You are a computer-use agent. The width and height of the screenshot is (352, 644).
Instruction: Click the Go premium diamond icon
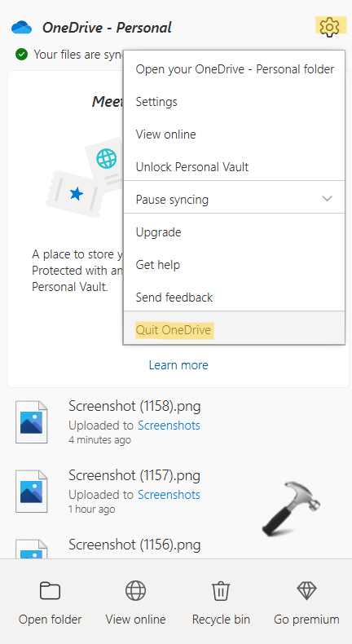point(306,591)
